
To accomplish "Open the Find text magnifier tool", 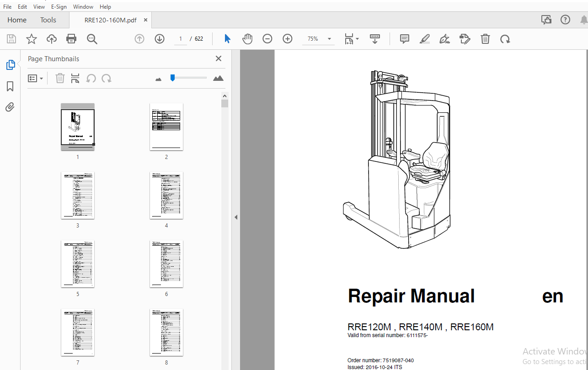I will point(92,39).
